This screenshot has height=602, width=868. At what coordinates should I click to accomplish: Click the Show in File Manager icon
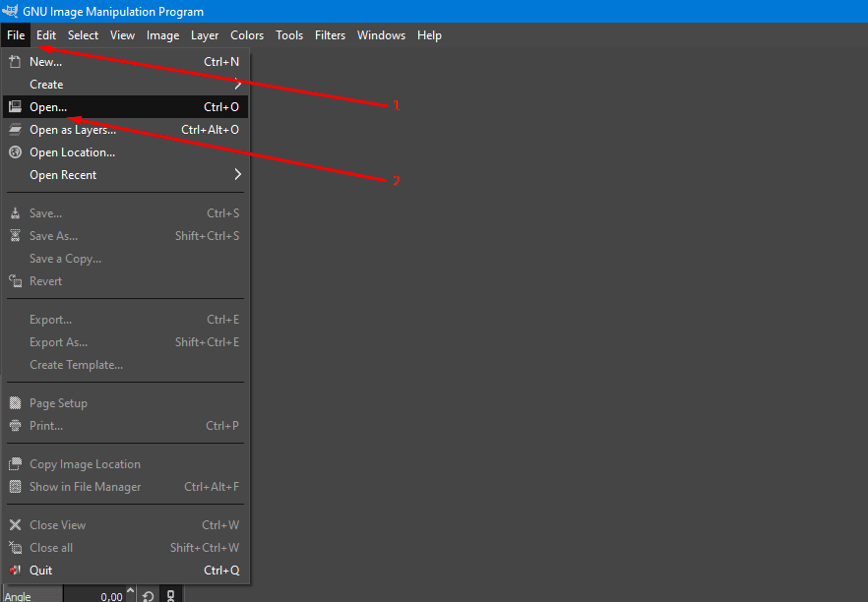click(15, 486)
